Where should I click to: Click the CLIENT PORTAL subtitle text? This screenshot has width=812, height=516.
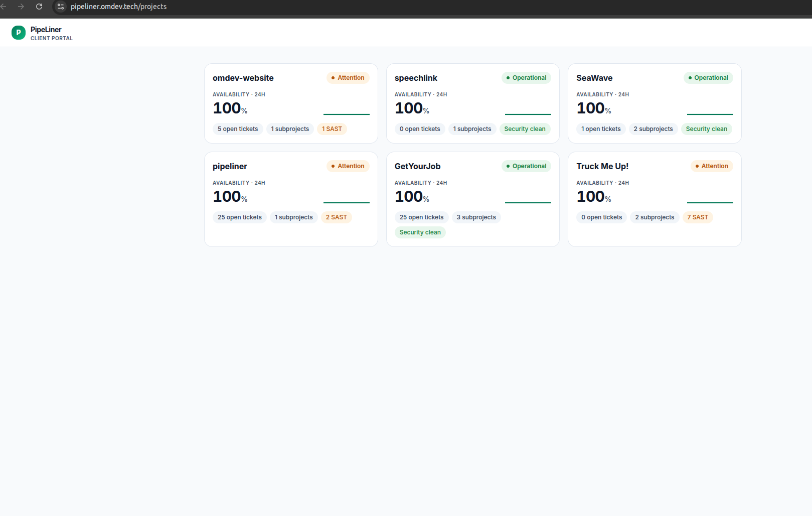(52, 38)
